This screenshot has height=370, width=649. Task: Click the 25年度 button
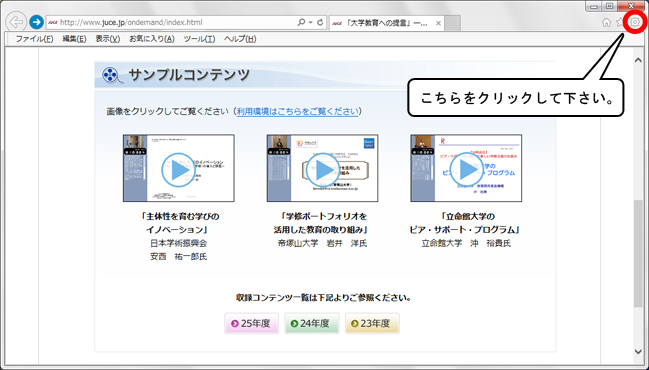tap(251, 323)
